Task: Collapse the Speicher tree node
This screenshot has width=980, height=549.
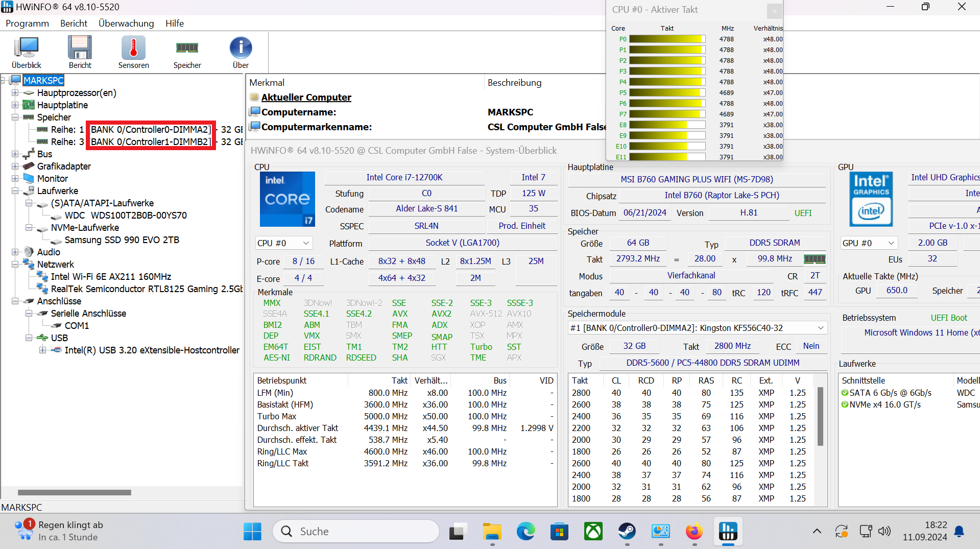Action: [x=15, y=117]
